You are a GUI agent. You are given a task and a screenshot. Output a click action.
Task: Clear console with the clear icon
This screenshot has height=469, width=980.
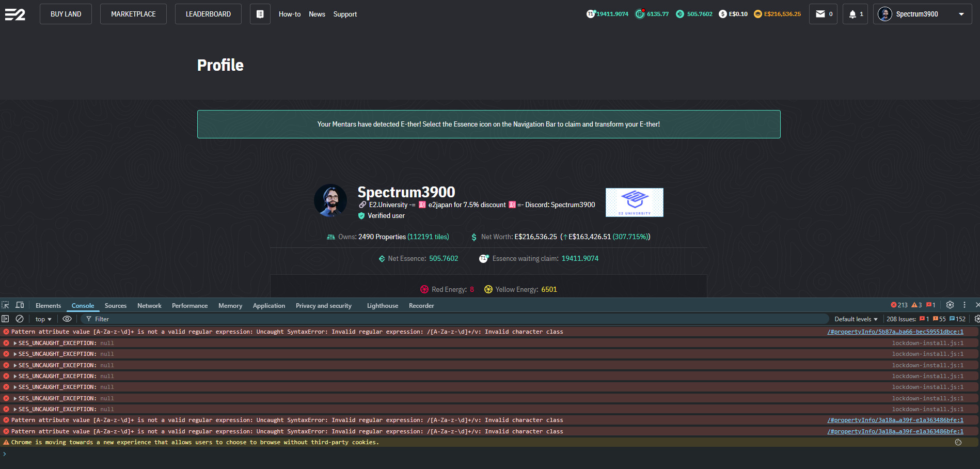tap(20, 319)
